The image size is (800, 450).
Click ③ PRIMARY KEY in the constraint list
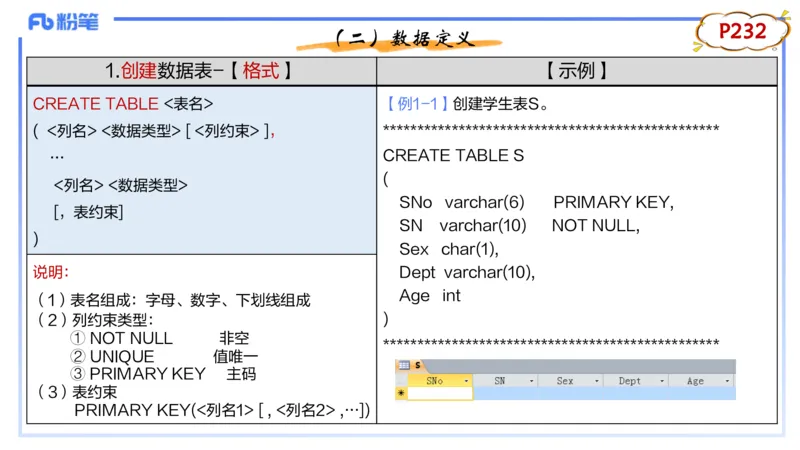(x=138, y=373)
